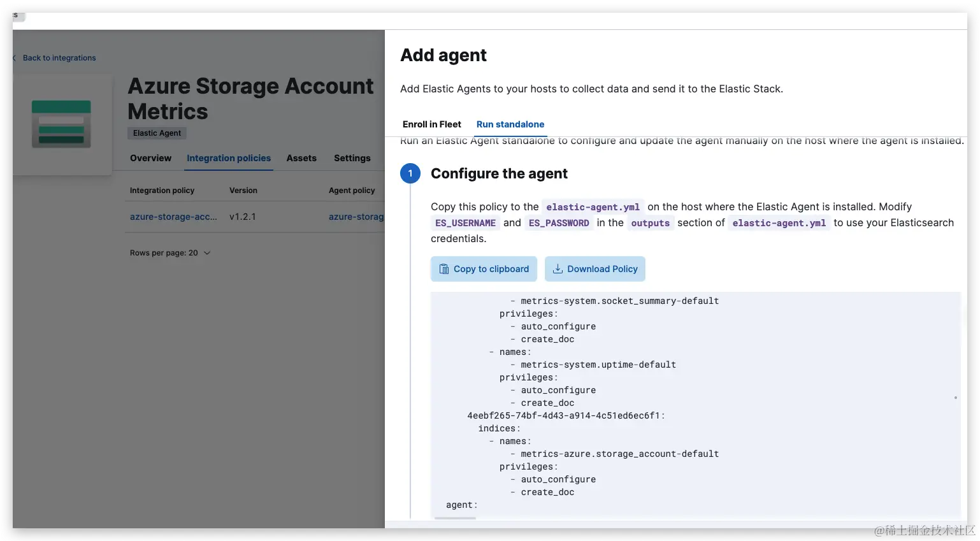Click the Azure Storage Account Metrics logo icon
The height and width of the screenshot is (541, 980).
tap(61, 124)
